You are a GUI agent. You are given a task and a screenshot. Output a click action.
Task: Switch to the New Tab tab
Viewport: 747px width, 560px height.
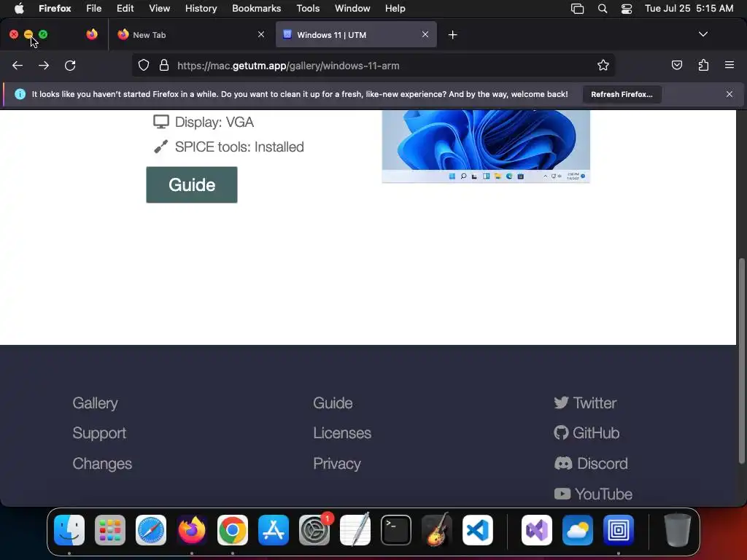coord(190,34)
